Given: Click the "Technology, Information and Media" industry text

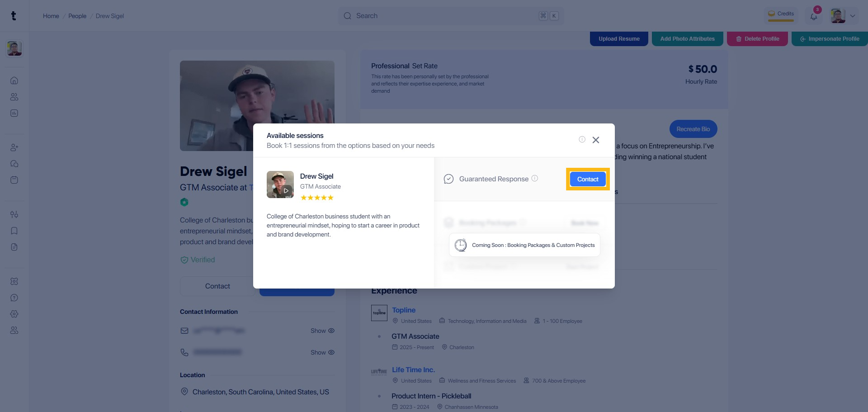Looking at the screenshot, I should [x=487, y=321].
